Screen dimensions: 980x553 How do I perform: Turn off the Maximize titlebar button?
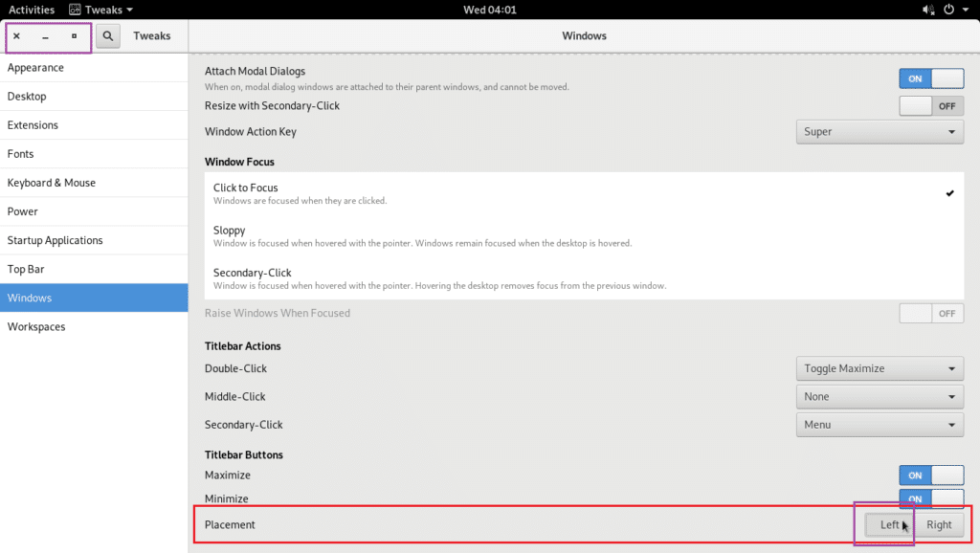coord(931,475)
